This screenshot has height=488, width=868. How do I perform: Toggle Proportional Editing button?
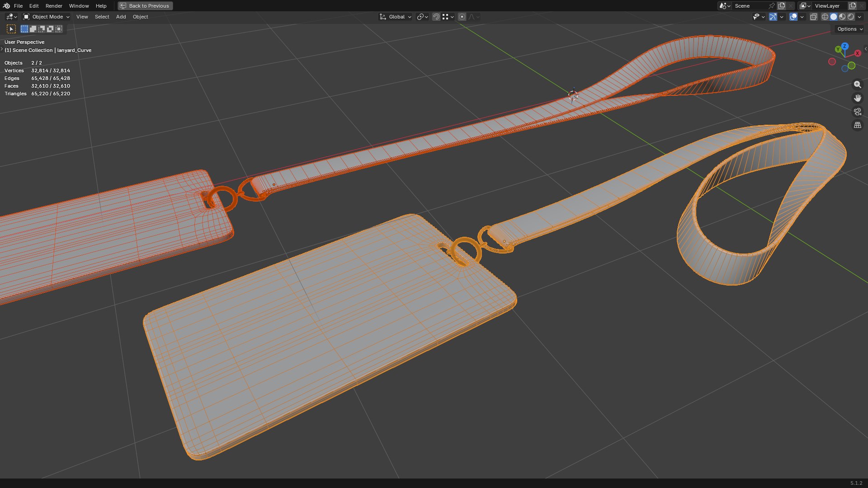click(x=462, y=17)
